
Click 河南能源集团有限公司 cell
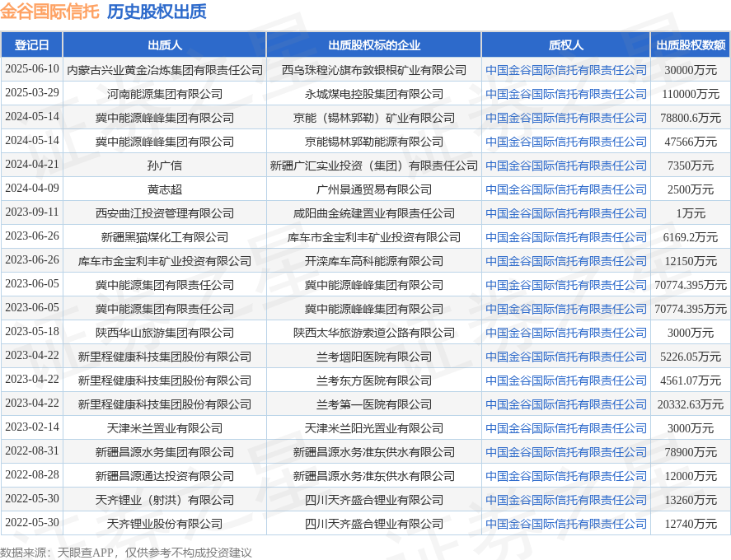[x=165, y=94]
